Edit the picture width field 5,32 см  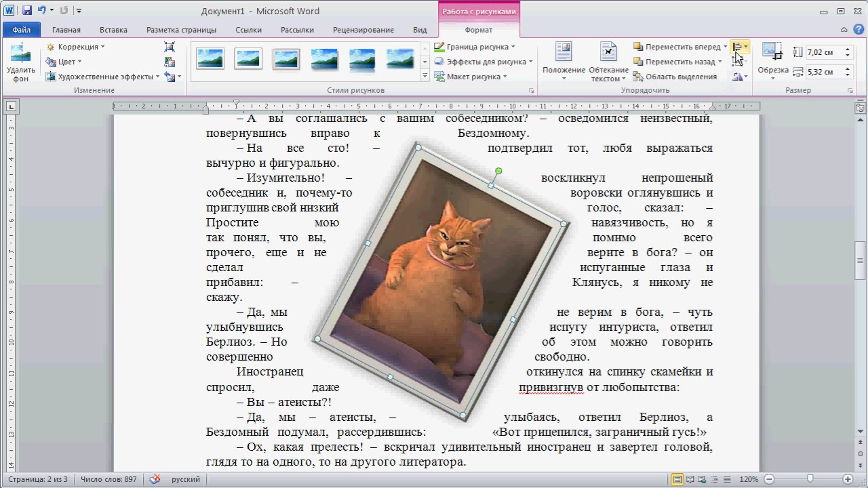822,72
